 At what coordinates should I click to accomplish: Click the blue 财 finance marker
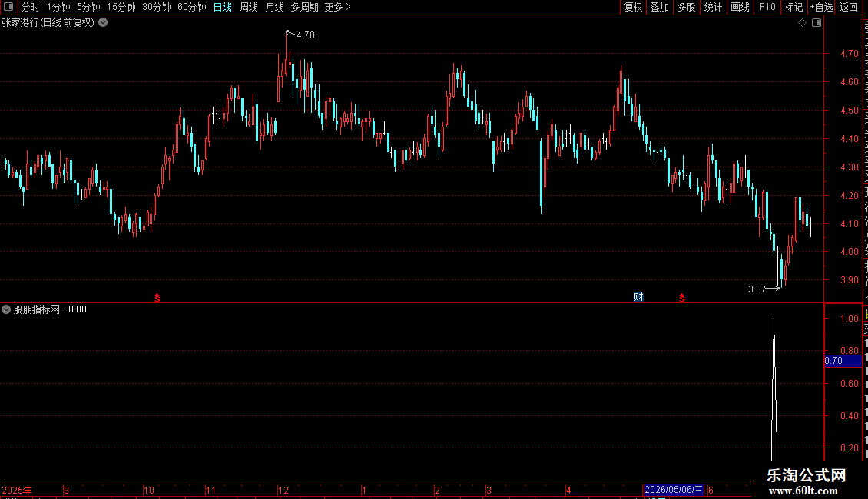pyautogui.click(x=638, y=297)
